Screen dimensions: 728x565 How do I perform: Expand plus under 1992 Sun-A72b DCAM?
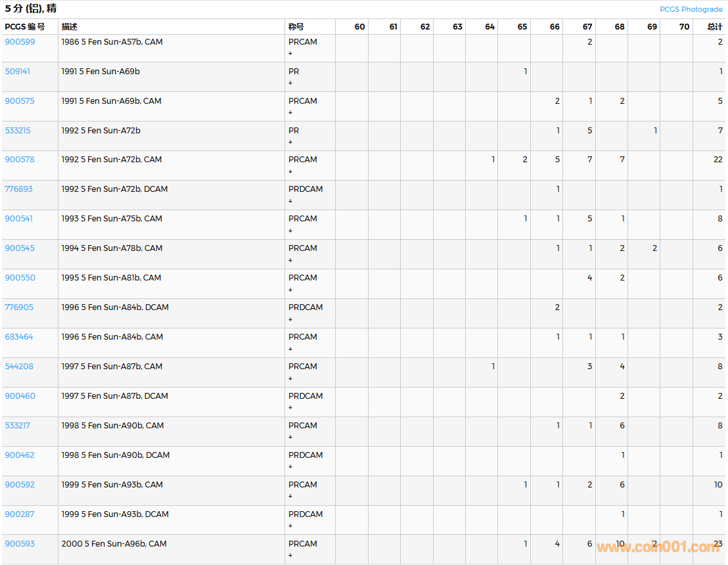(x=290, y=201)
